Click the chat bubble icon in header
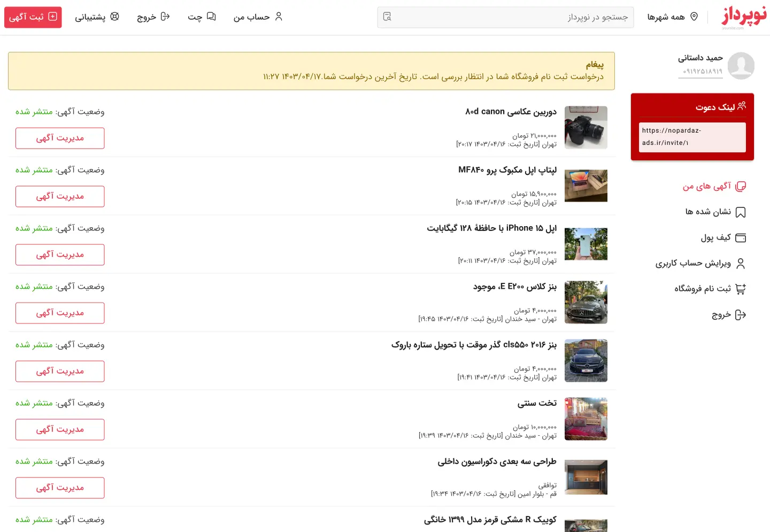 [x=211, y=17]
